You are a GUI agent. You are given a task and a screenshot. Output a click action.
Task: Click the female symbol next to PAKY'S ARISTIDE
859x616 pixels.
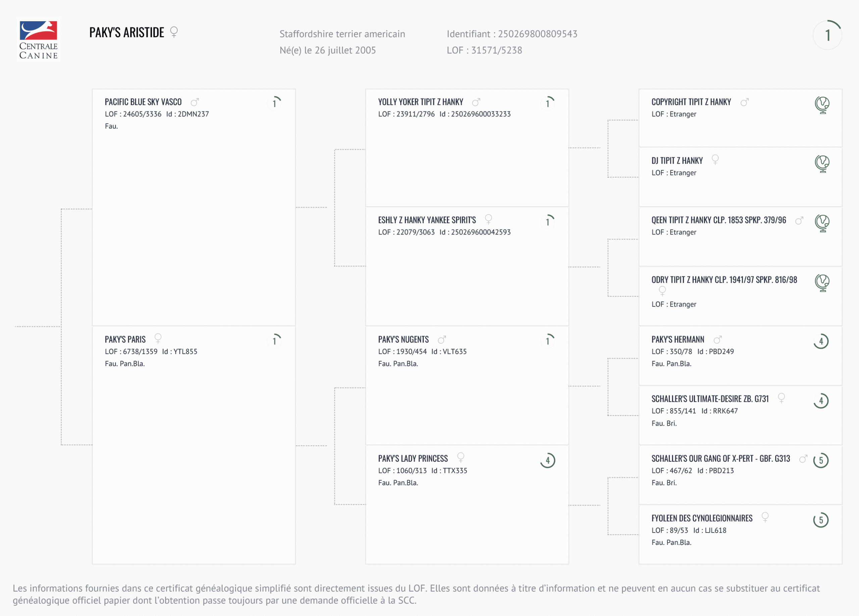[x=174, y=32]
